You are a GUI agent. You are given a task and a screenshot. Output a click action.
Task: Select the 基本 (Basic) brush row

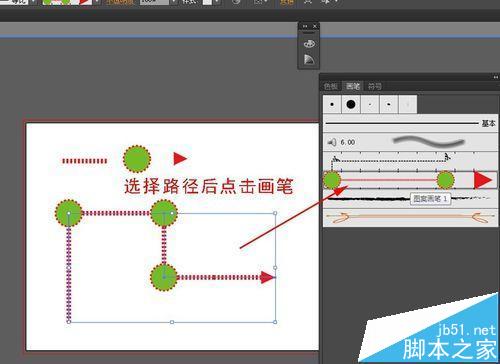[411, 124]
